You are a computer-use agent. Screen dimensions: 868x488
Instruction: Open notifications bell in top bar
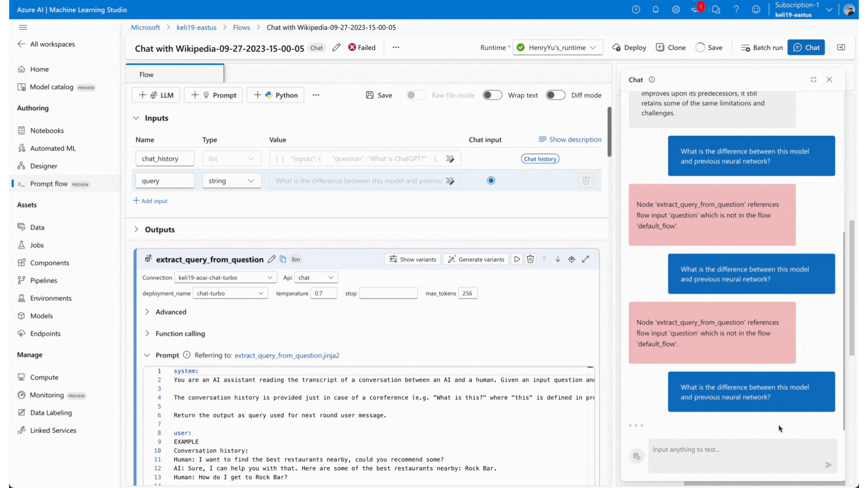[x=656, y=9]
